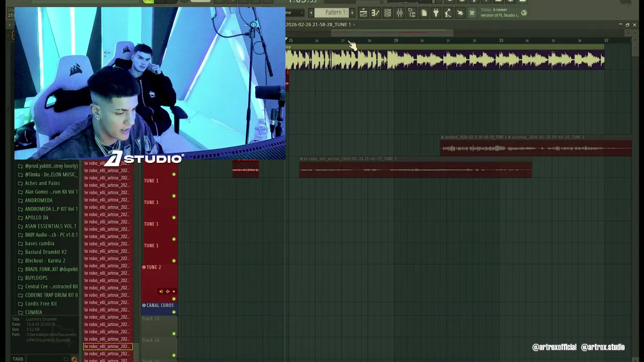This screenshot has width=644, height=362.
Task: Click the 3.52 KB size value
Action: (34, 329)
